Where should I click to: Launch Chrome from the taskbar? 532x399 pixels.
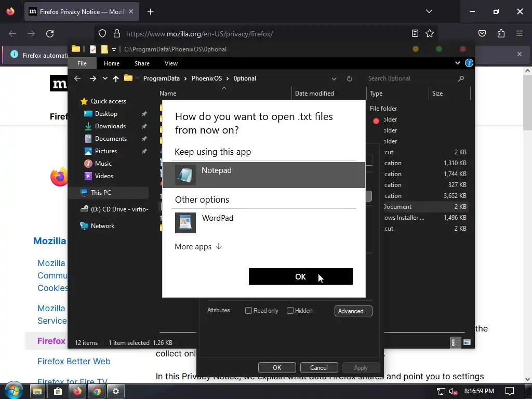pyautogui.click(x=97, y=391)
